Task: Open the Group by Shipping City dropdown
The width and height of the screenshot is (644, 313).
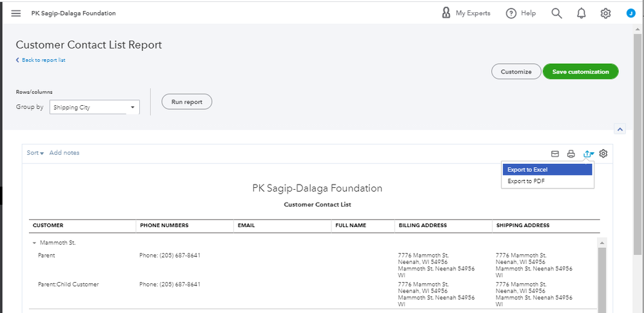Action: [x=94, y=108]
